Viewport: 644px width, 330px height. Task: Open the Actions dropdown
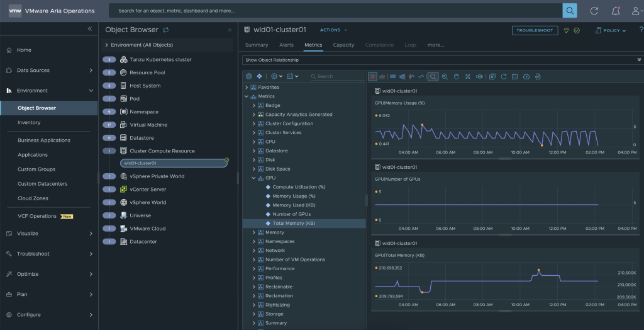333,30
